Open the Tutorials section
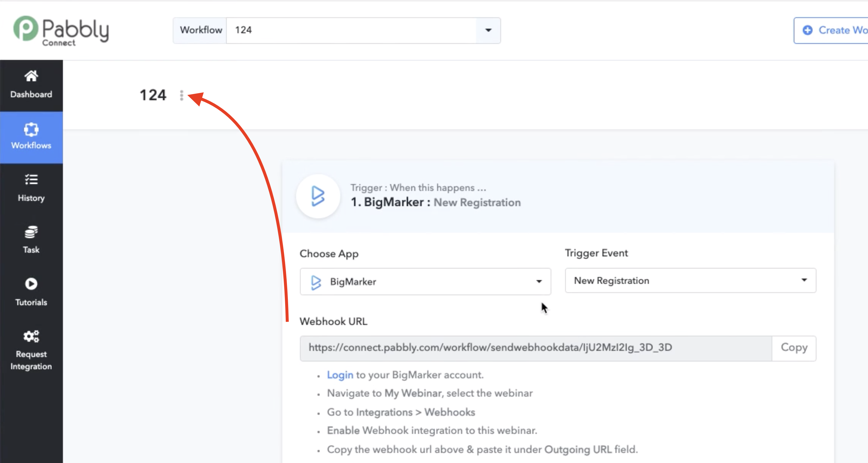This screenshot has height=463, width=868. [x=31, y=292]
